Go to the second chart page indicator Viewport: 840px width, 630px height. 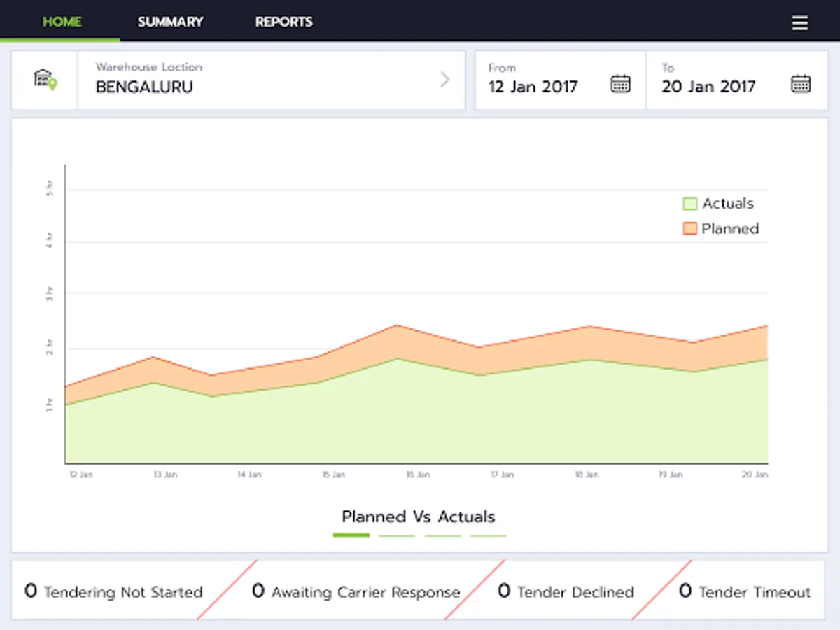[397, 535]
